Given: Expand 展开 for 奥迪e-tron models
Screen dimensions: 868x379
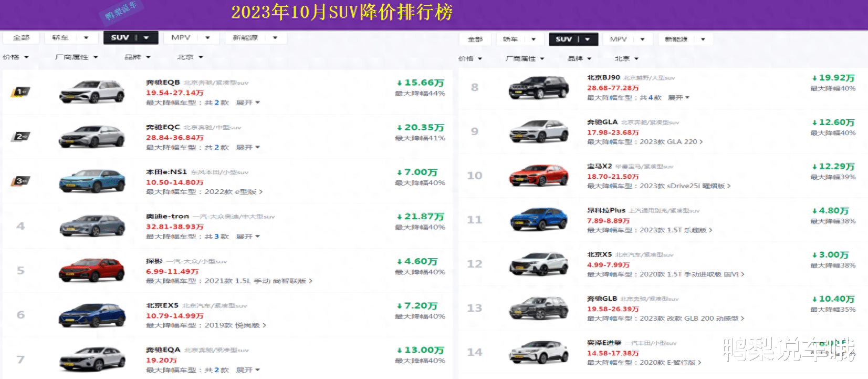Looking at the screenshot, I should tap(248, 237).
